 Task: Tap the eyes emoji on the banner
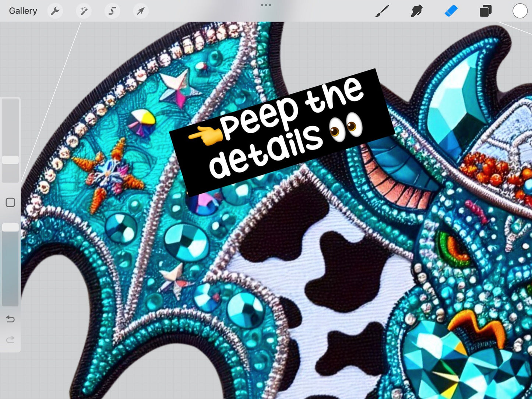(x=346, y=127)
